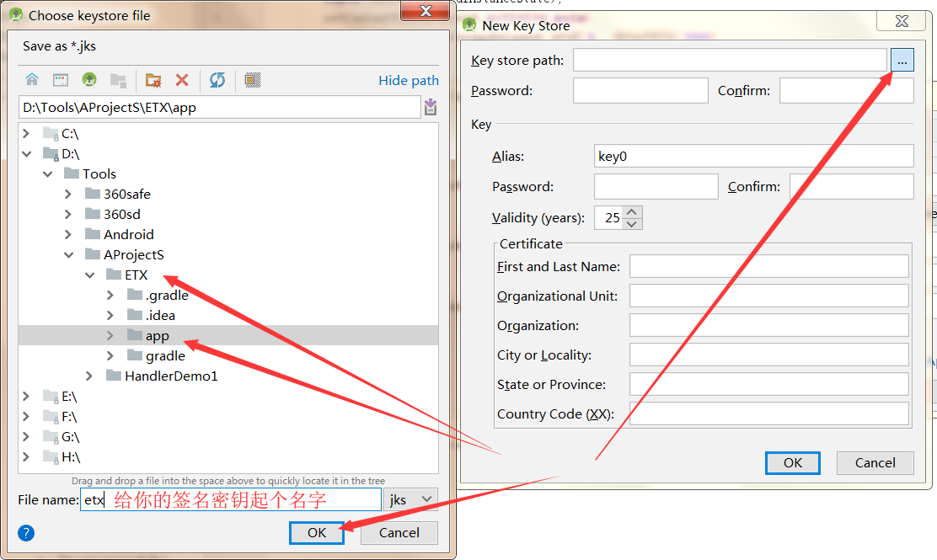Expand the 360safe folder
The image size is (937, 560).
click(68, 194)
